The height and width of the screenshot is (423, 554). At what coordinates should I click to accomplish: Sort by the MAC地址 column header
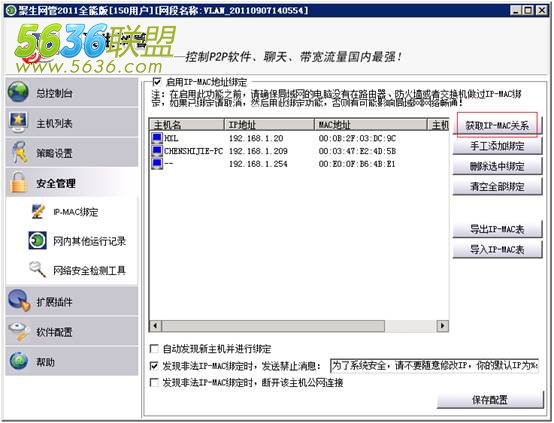pyautogui.click(x=371, y=125)
